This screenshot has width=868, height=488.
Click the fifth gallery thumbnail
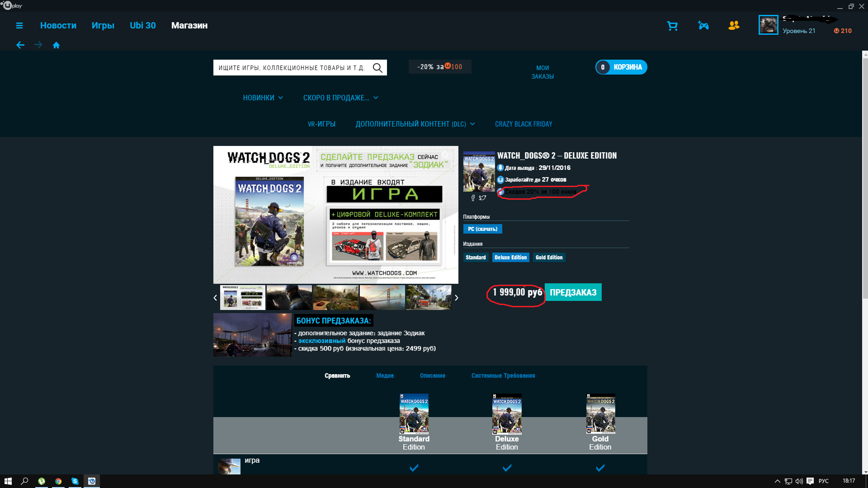429,297
